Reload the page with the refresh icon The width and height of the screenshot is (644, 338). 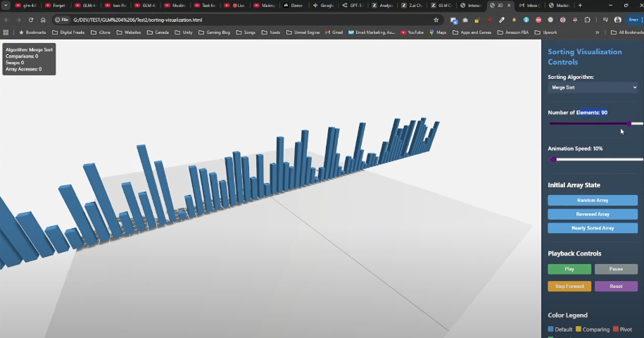tap(30, 20)
